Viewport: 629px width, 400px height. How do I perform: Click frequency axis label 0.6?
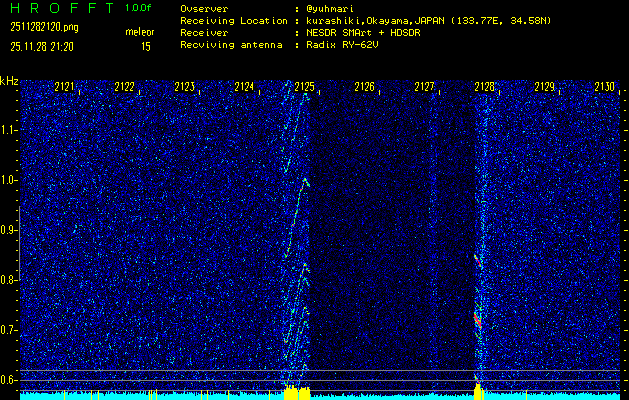[x=9, y=380]
